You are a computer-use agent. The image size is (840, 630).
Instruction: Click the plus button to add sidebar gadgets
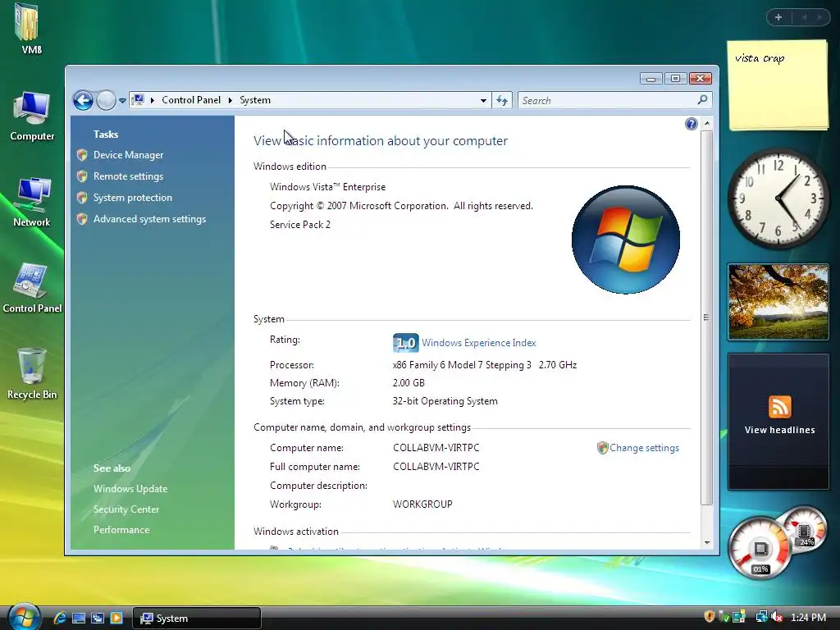pos(778,18)
